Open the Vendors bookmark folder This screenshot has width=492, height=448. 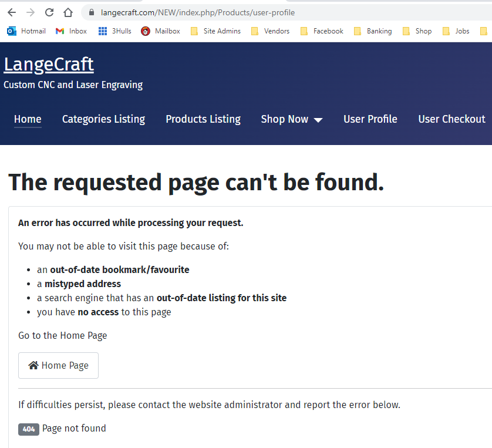click(271, 31)
